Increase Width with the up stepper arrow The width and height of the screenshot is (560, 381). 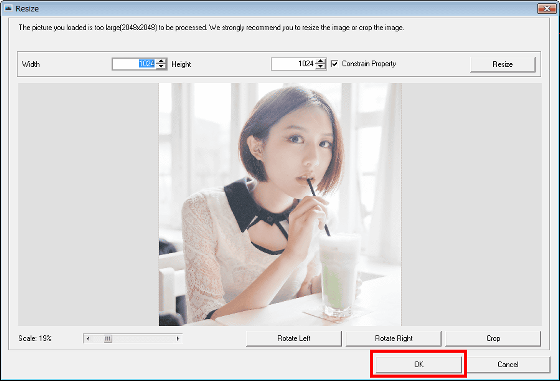pos(161,61)
